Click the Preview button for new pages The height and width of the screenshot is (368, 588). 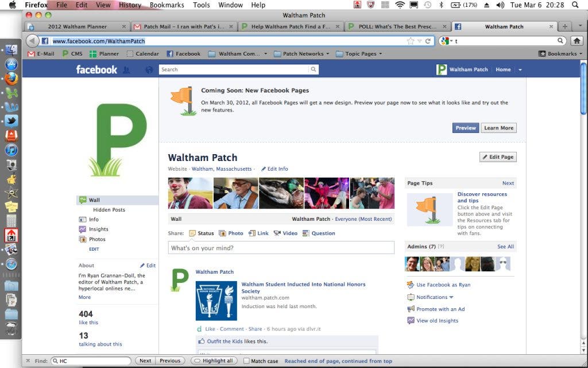click(465, 128)
